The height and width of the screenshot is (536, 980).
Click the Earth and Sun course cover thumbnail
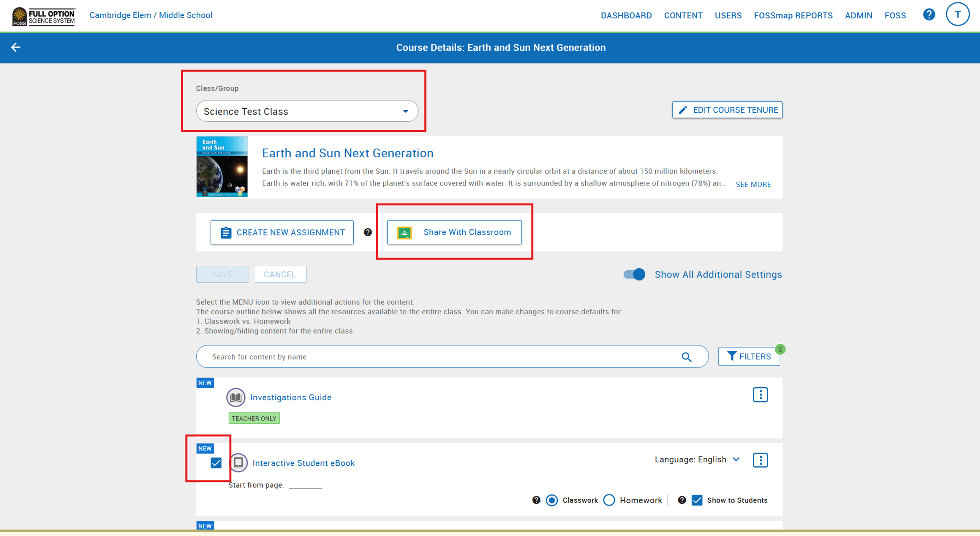point(222,166)
